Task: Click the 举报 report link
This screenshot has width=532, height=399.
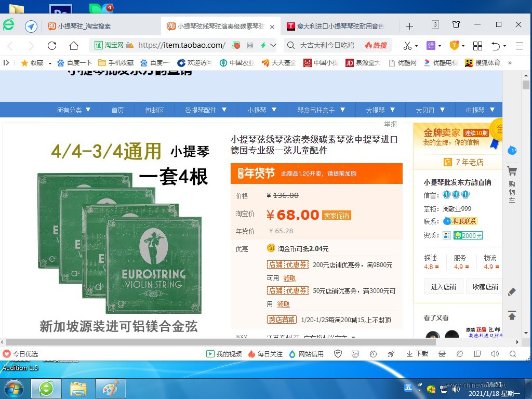Action: click(390, 124)
